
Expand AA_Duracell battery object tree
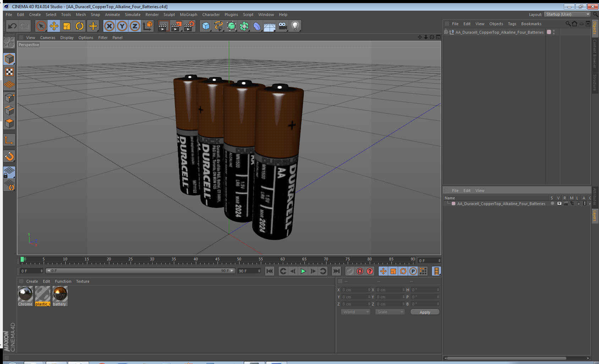446,32
